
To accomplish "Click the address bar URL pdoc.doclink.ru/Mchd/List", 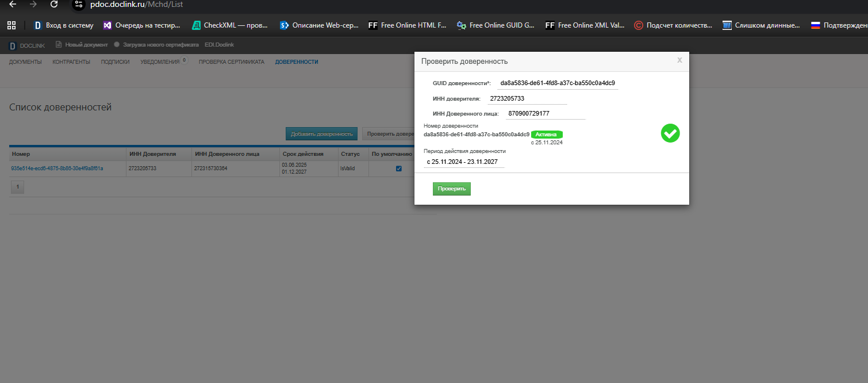I will [137, 4].
